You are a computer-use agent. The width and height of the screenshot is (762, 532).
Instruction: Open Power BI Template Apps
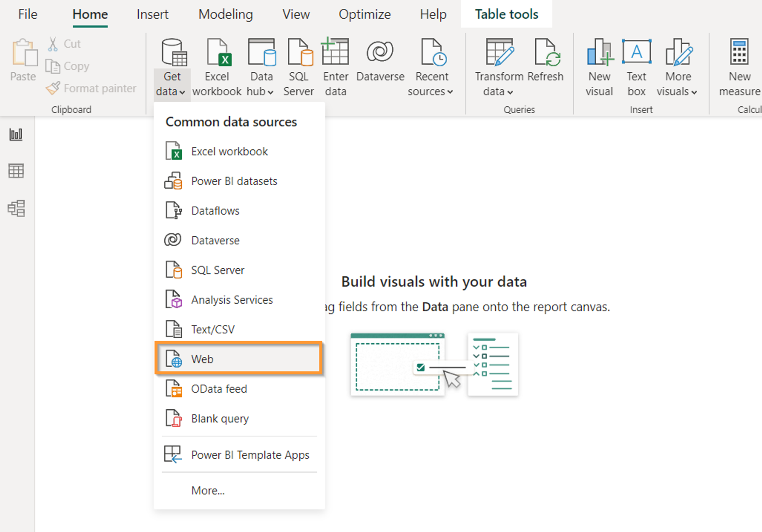(239, 455)
